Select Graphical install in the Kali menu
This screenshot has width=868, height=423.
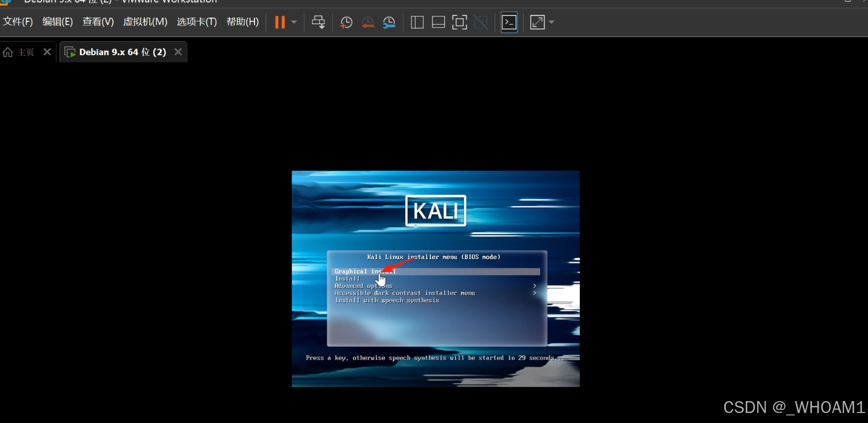coord(436,272)
